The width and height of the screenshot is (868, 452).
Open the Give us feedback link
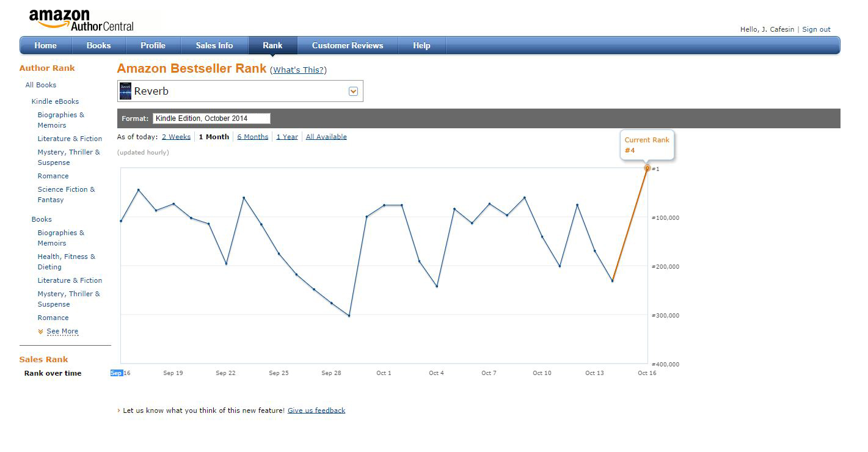tap(316, 410)
